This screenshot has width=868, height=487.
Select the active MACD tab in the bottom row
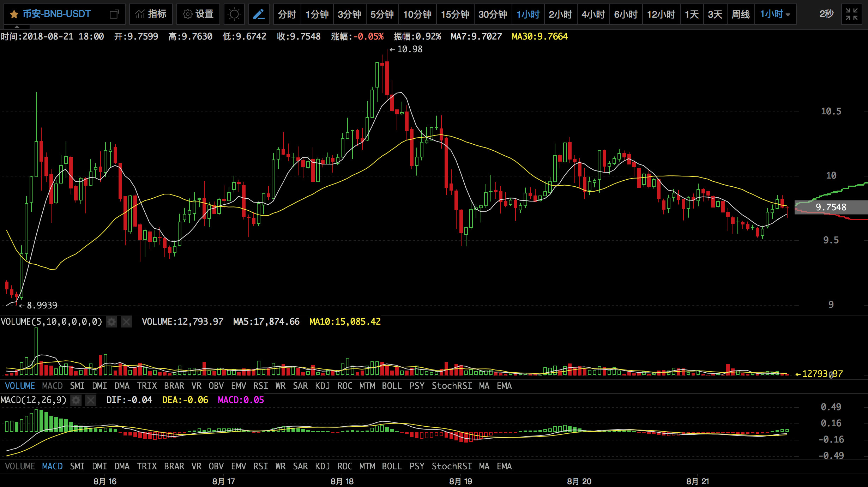(52, 466)
